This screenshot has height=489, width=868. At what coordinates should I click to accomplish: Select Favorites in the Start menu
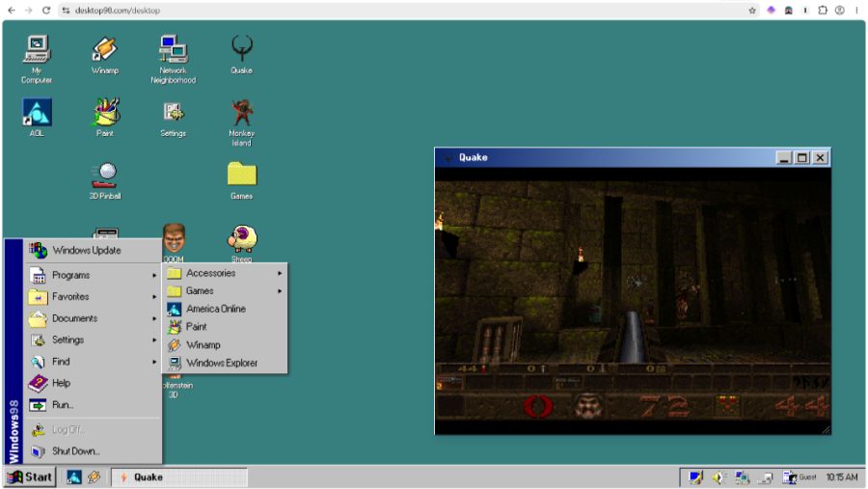point(93,297)
